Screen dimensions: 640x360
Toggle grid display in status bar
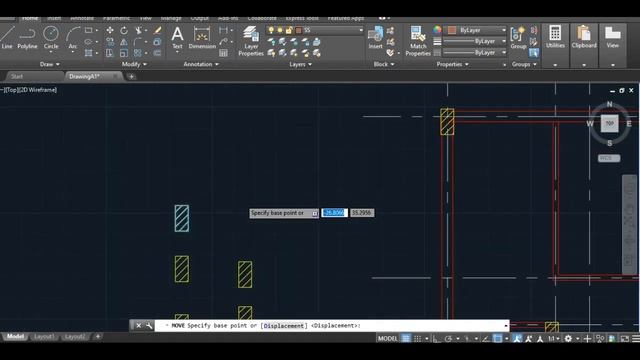[x=406, y=338]
